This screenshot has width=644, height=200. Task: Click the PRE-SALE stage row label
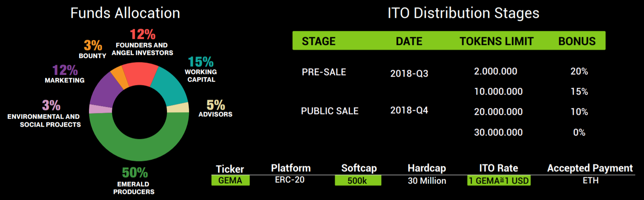pyautogui.click(x=324, y=72)
